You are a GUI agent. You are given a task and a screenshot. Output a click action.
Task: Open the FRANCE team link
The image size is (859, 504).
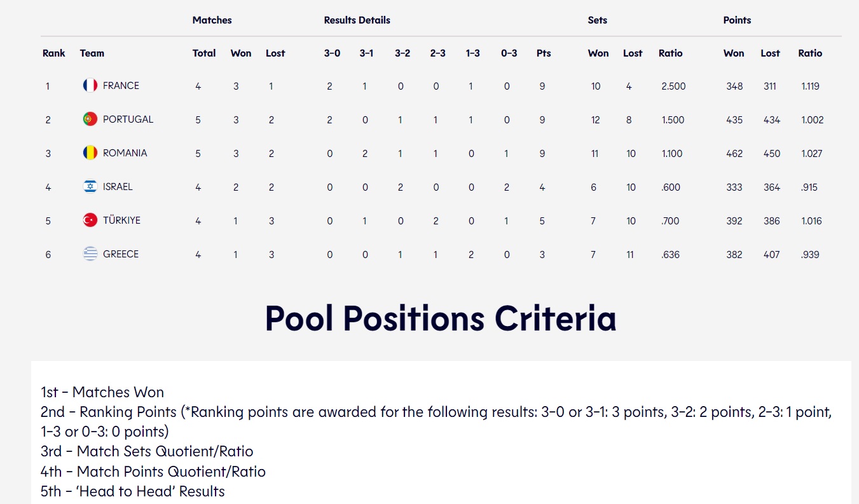coord(121,85)
